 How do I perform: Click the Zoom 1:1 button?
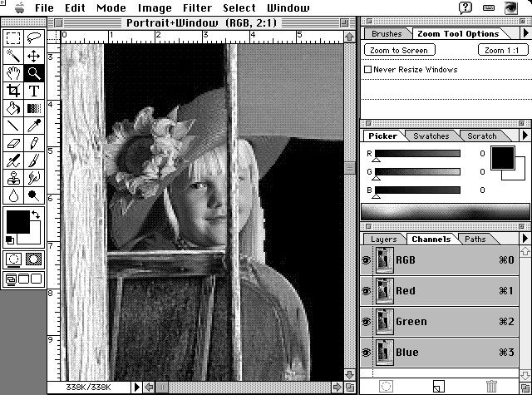(x=502, y=50)
